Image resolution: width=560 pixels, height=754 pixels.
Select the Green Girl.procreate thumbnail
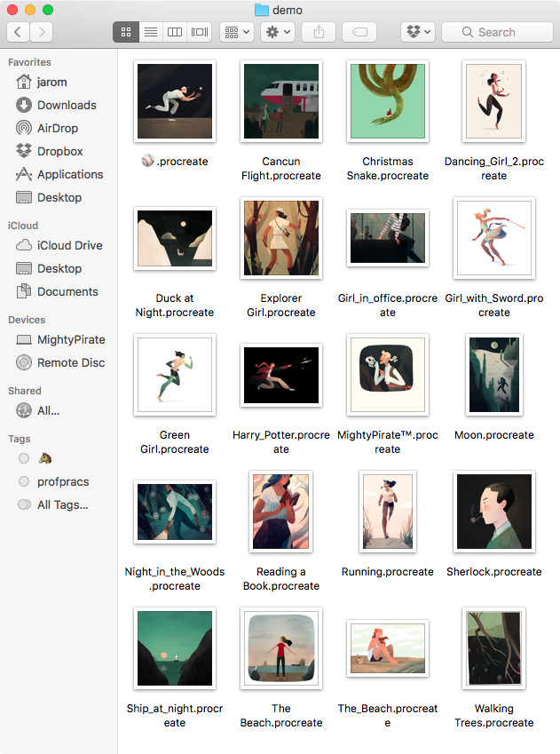point(175,375)
